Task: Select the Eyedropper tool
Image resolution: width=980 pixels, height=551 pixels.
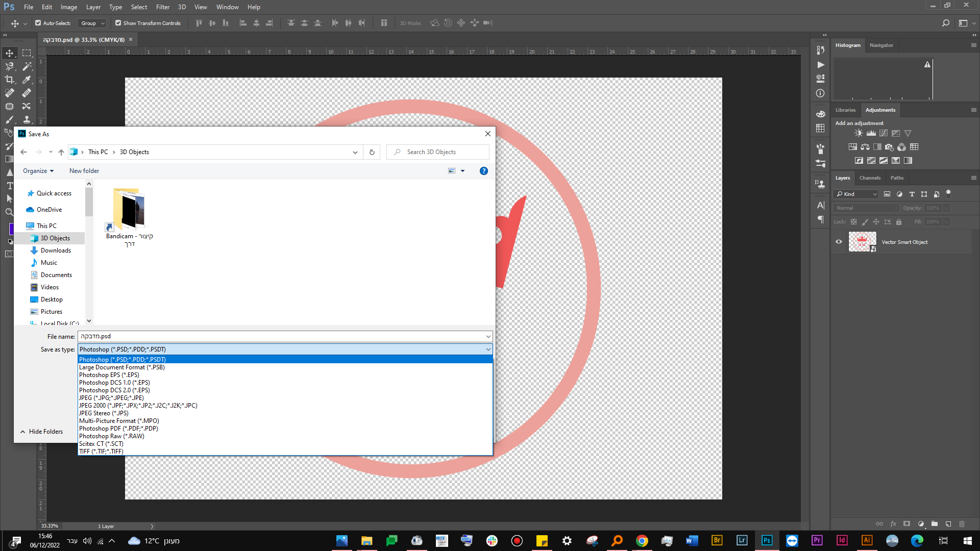Action: pos(27,80)
